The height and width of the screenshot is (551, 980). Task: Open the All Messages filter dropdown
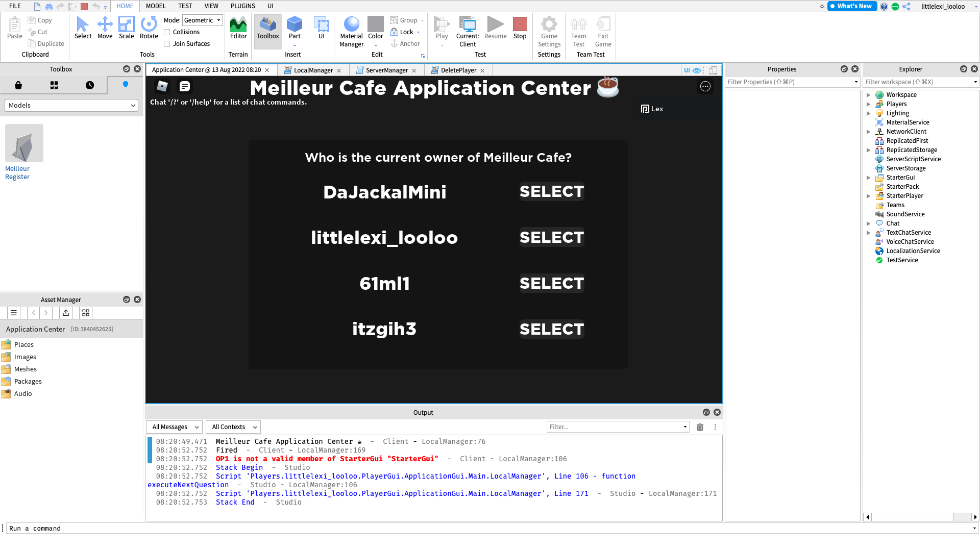pyautogui.click(x=175, y=427)
